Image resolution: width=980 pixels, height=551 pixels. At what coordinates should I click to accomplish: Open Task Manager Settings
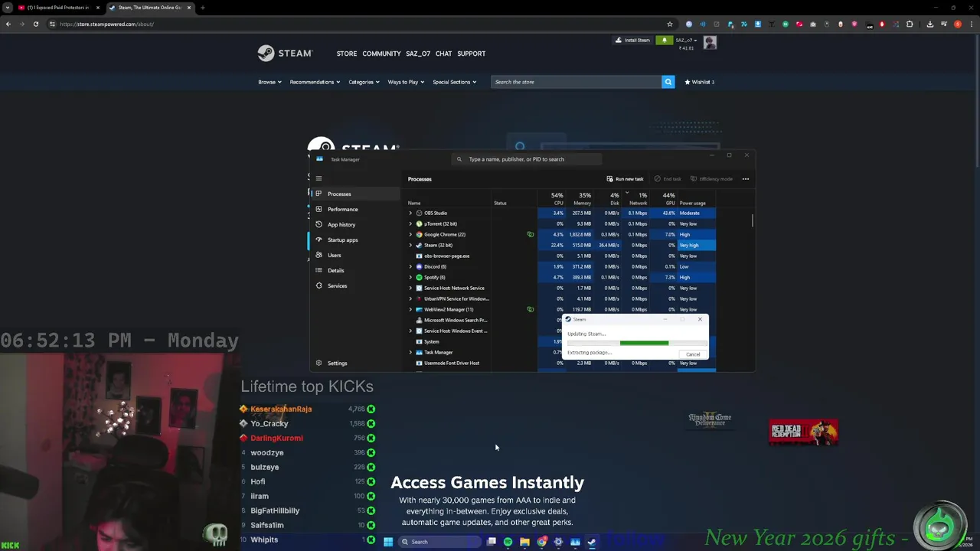[354, 364]
